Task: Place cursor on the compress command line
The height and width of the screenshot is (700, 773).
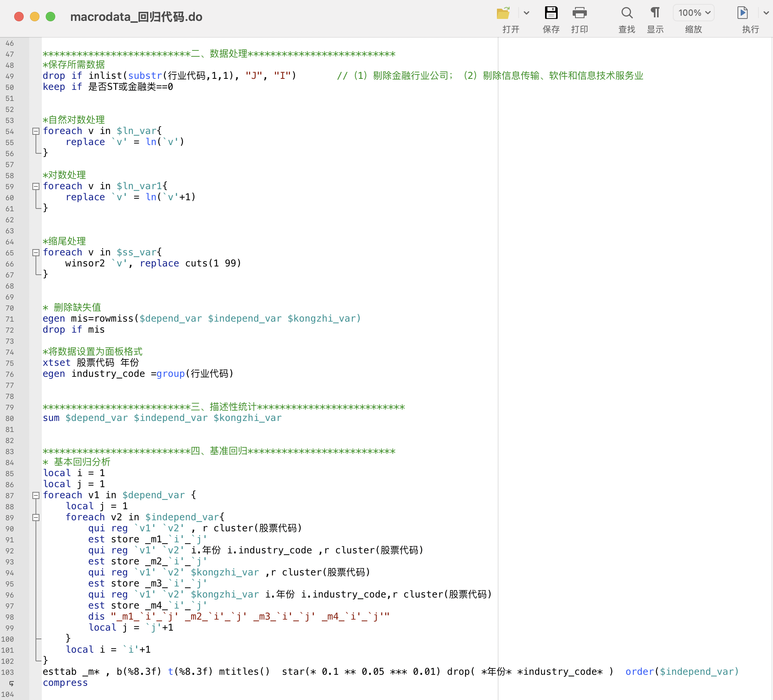Action: (x=65, y=683)
